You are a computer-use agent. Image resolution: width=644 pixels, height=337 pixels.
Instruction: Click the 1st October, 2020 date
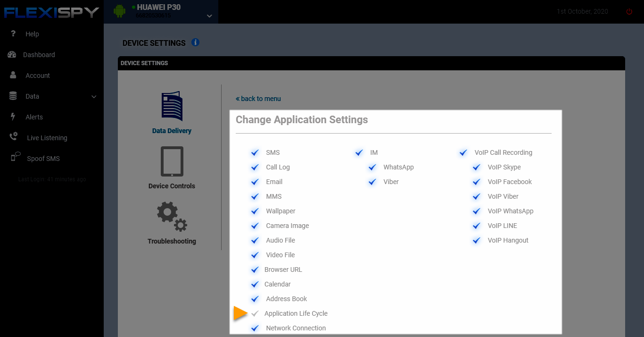click(582, 11)
